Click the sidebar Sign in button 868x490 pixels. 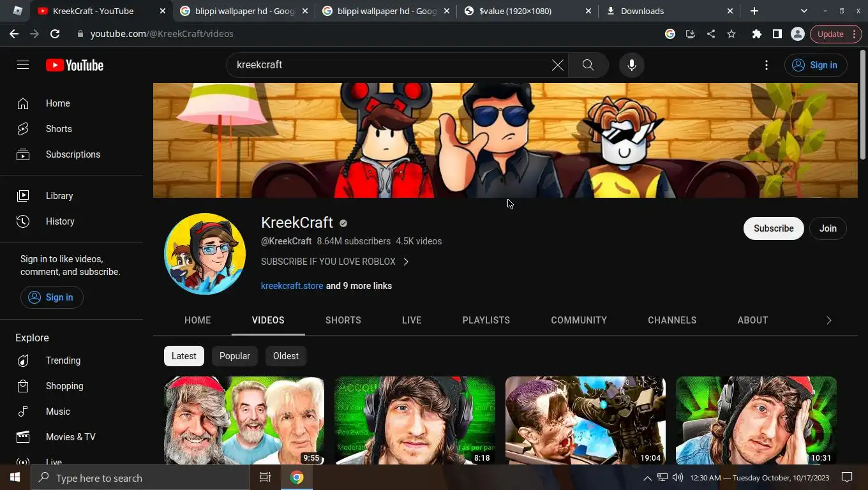(x=52, y=297)
